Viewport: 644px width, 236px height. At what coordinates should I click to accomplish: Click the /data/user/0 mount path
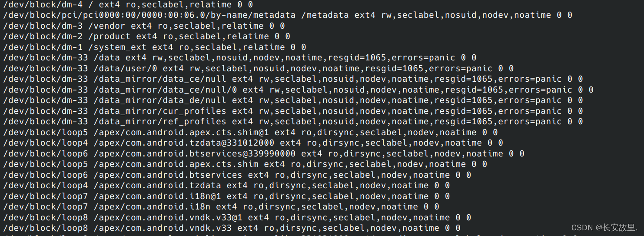[x=125, y=69]
